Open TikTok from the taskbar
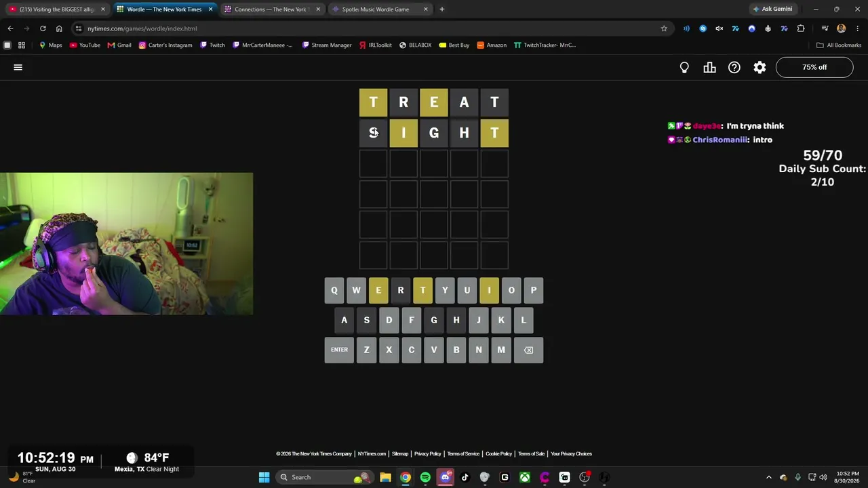This screenshot has height=488, width=868. (x=465, y=477)
